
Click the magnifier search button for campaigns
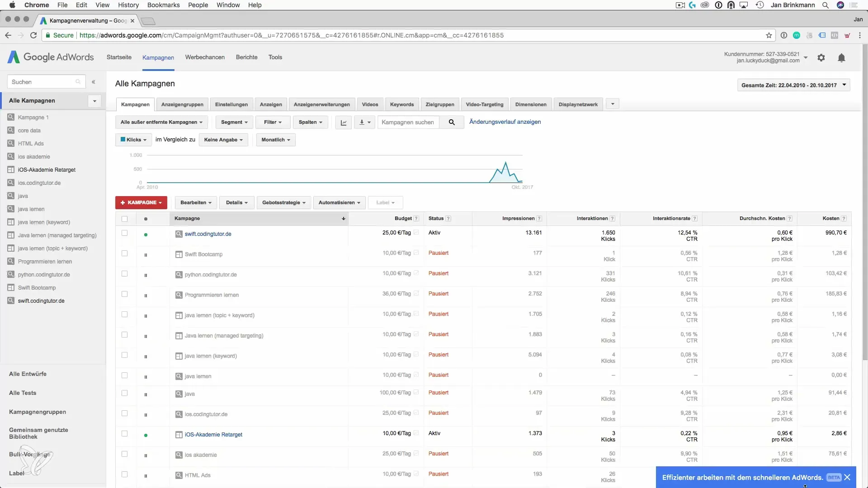coord(451,122)
